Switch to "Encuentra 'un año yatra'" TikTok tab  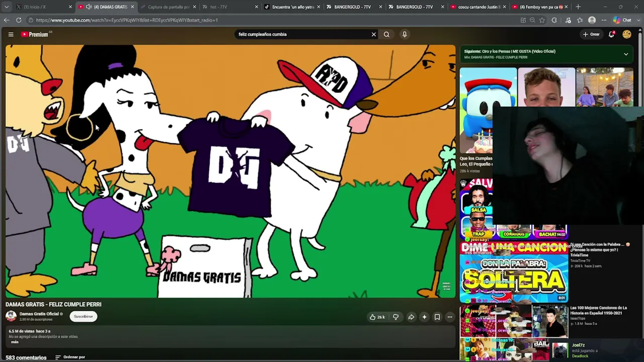(291, 7)
